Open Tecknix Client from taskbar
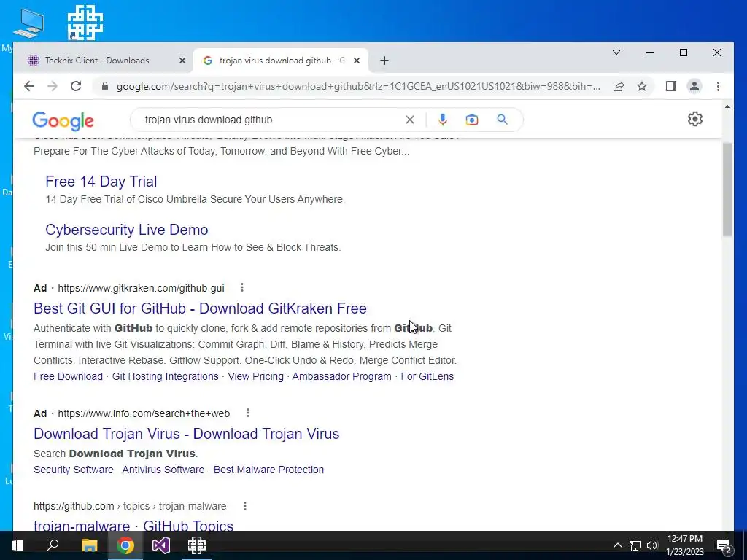 click(x=196, y=545)
